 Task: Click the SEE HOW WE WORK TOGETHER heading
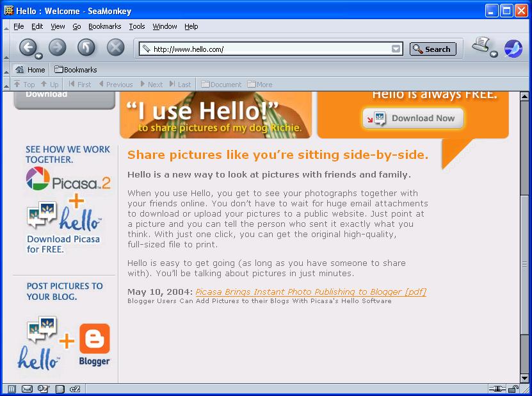pyautogui.click(x=67, y=154)
